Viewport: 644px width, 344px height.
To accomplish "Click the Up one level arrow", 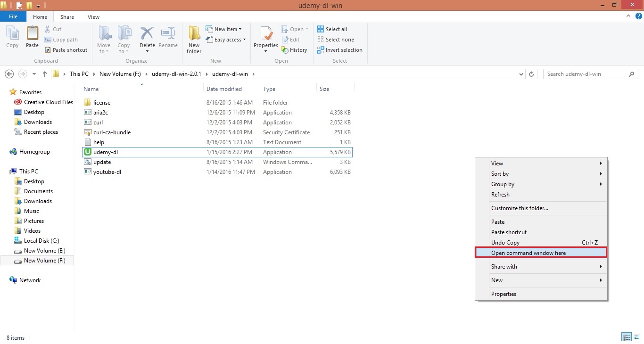I will (45, 74).
